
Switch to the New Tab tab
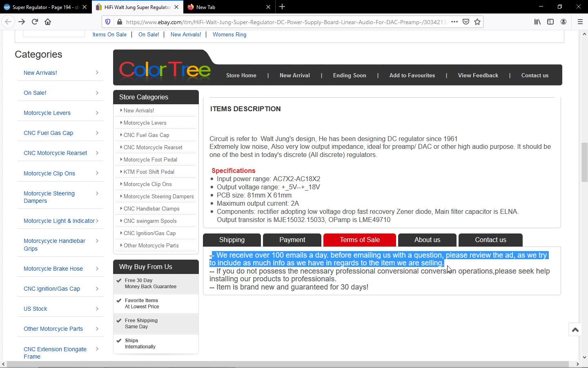pyautogui.click(x=229, y=7)
